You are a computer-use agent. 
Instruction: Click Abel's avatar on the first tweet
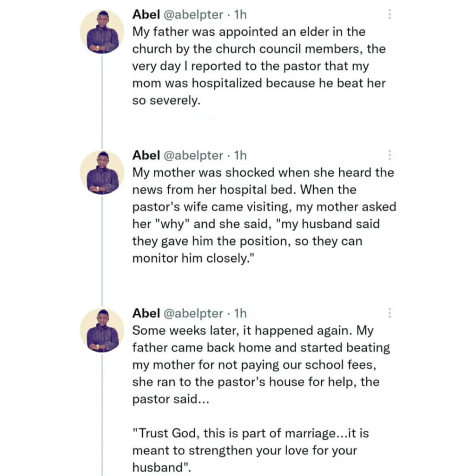pos(102,32)
